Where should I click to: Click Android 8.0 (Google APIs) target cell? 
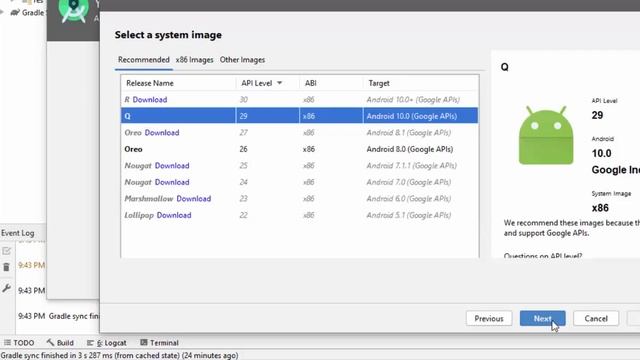pyautogui.click(x=410, y=149)
